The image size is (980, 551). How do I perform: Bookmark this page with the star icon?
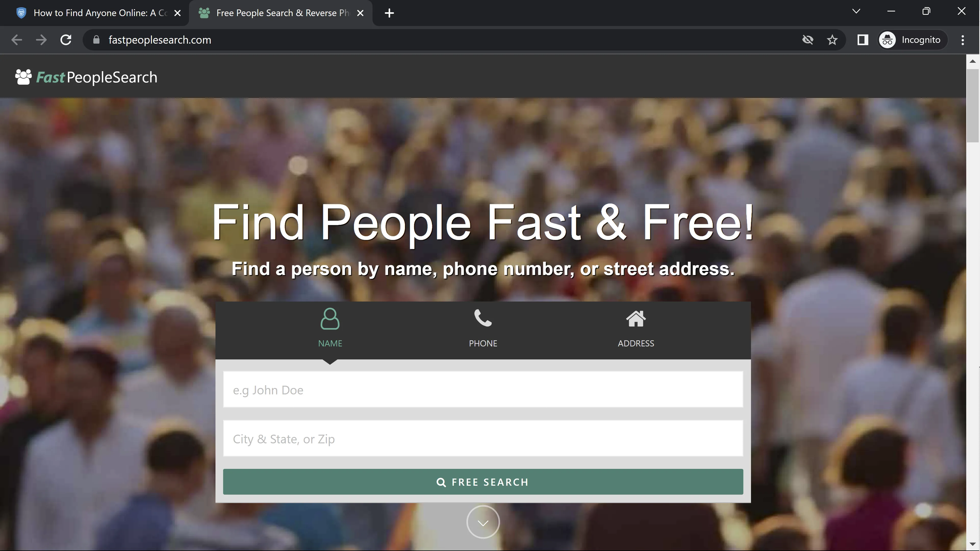click(x=832, y=40)
